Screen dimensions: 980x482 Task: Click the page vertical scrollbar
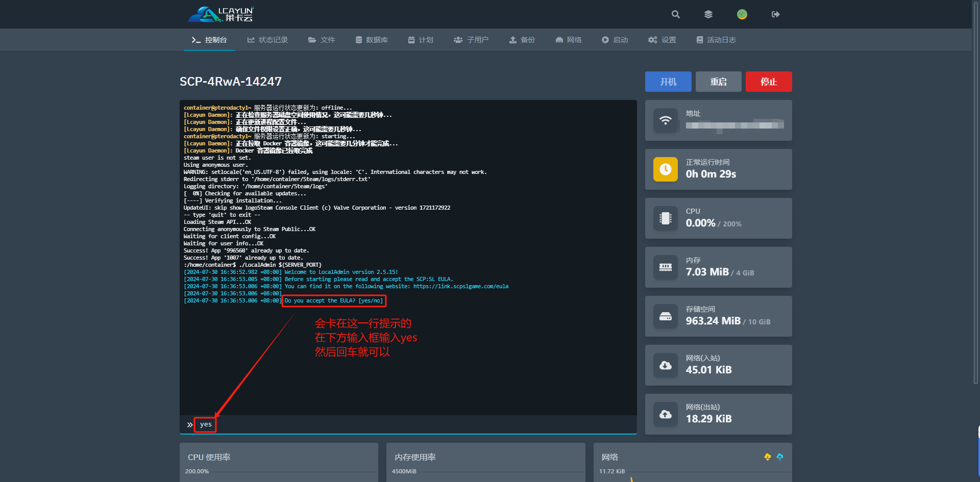point(976,192)
